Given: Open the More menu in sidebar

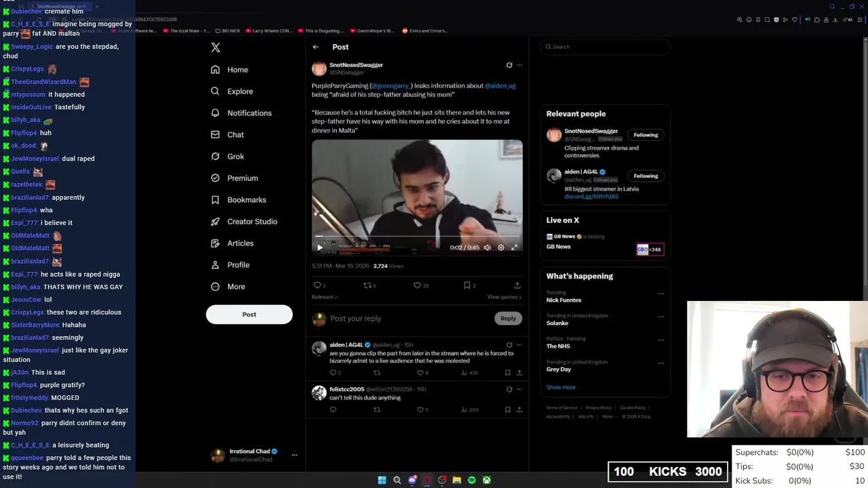Looking at the screenshot, I should 228,287.
